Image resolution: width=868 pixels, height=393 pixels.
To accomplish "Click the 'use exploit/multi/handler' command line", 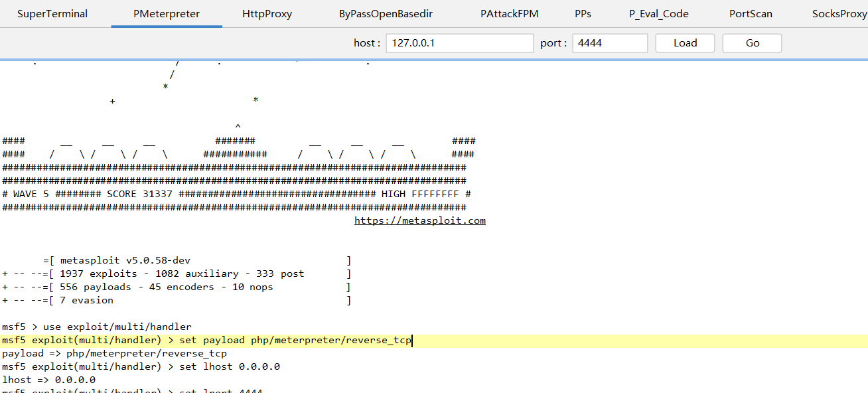I will [97, 327].
